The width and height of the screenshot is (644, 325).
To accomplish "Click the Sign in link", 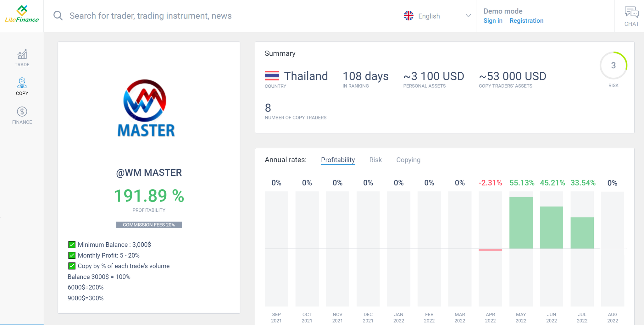I will [493, 21].
